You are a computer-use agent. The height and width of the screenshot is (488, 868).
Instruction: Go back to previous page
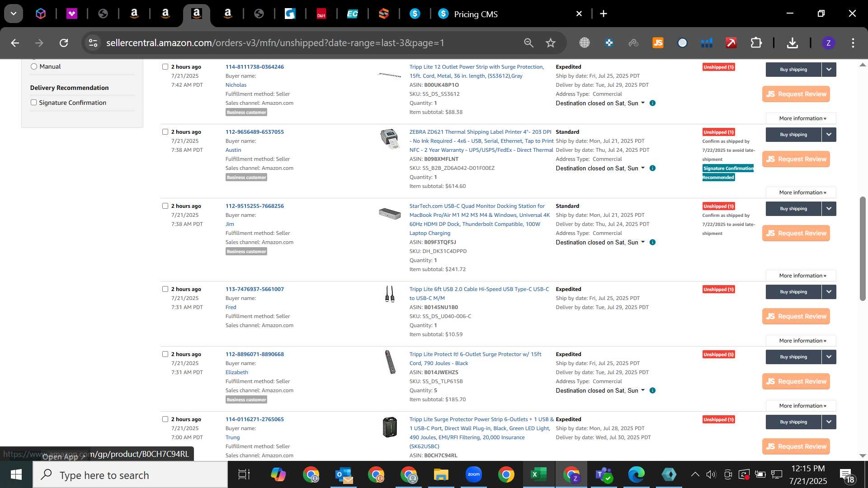(x=15, y=43)
